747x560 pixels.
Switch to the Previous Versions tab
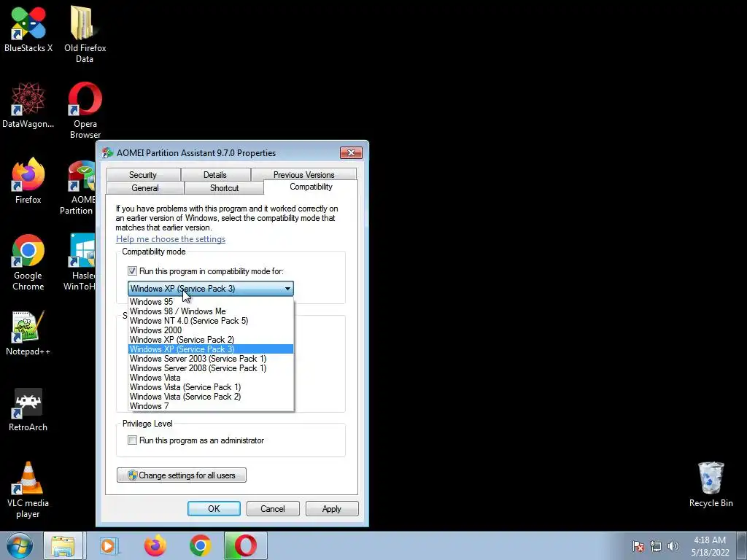(304, 175)
